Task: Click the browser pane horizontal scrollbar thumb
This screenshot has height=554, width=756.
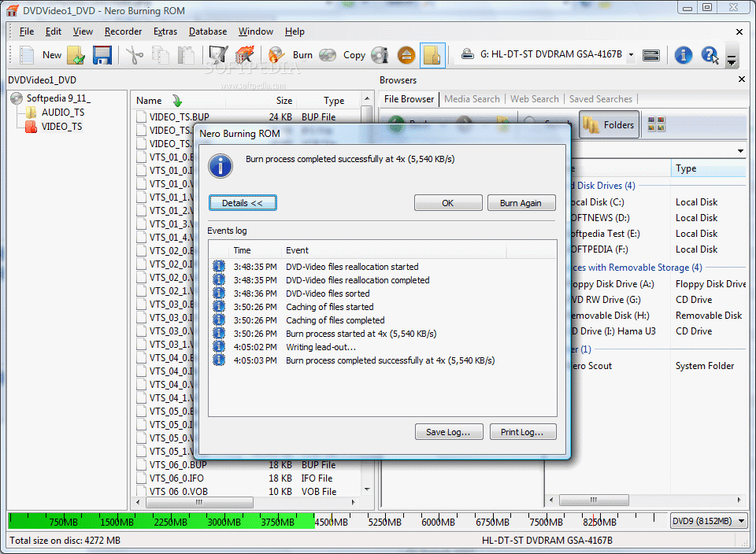Action: click(x=594, y=500)
